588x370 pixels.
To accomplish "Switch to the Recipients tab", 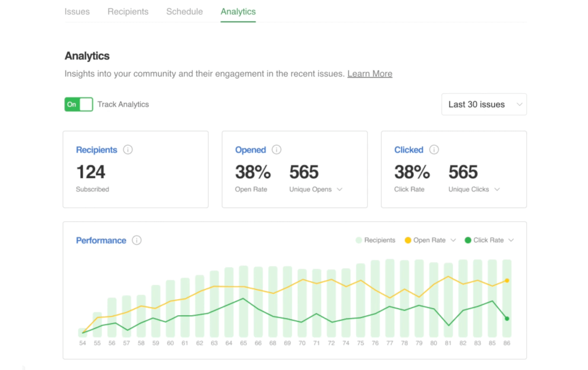I will pos(128,12).
